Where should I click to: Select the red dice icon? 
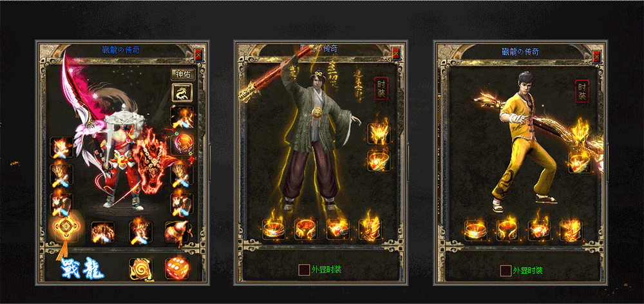176,269
